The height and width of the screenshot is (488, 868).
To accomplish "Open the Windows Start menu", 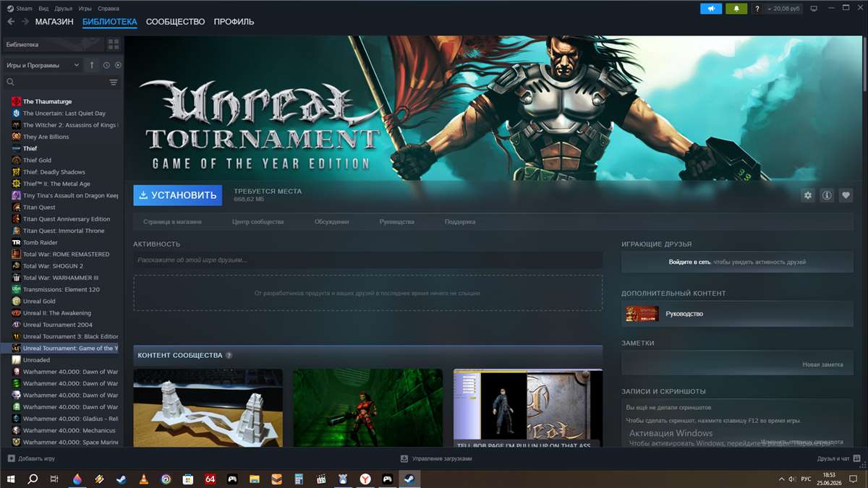I will point(11,479).
